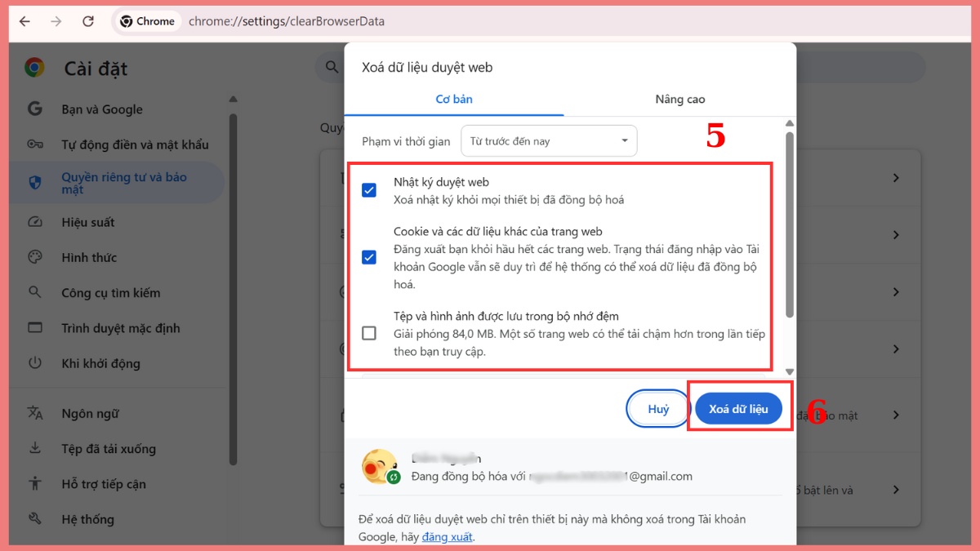Click the magnifier icon for Công cụ tìm kiếm
Viewport: 980px width, 551px height.
34,292
